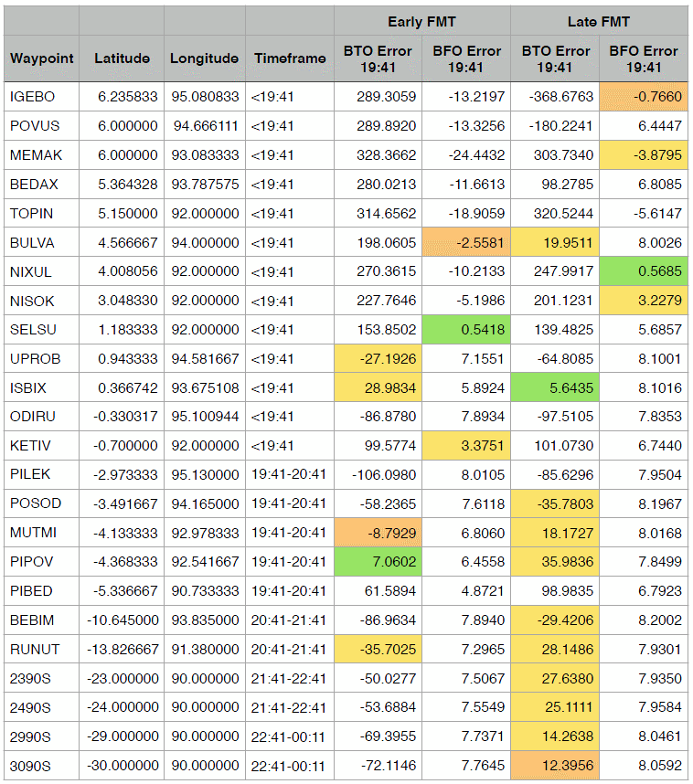Viewport: 693px width, 784px height.
Task: Select the TOPIN waypoint cell
Action: [41, 214]
